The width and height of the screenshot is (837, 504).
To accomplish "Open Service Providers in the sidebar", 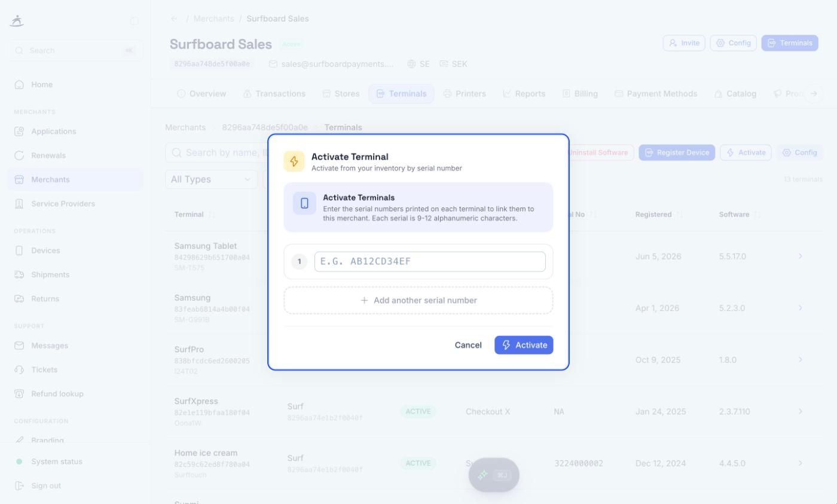I will pos(75,204).
